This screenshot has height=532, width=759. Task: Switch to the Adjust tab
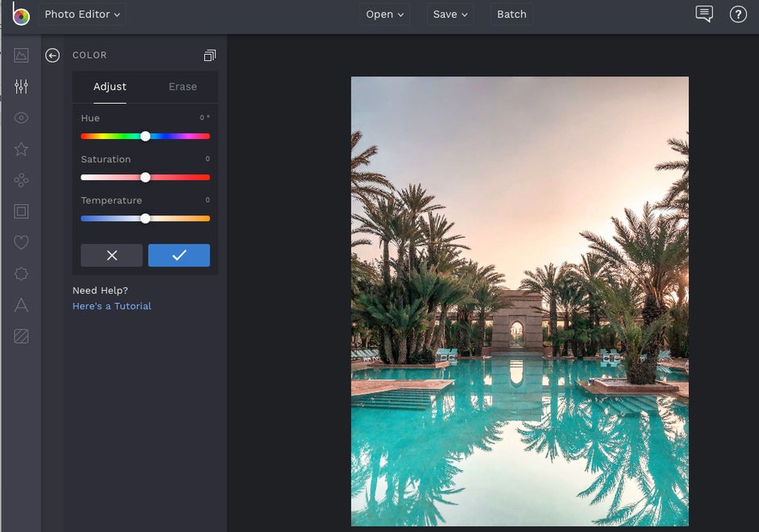tap(110, 87)
